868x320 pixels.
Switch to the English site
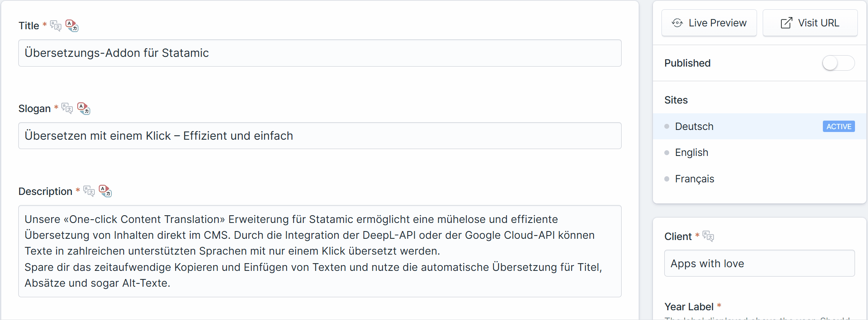(x=692, y=152)
